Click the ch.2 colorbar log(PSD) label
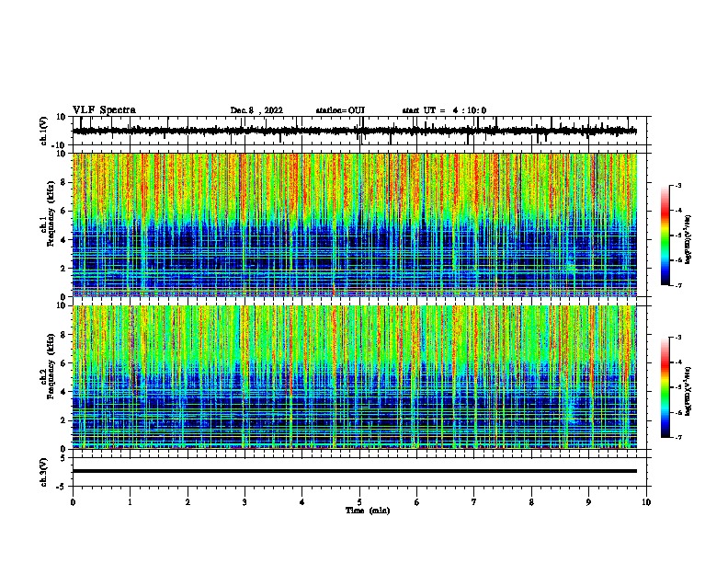728x563 pixels. tap(688, 391)
